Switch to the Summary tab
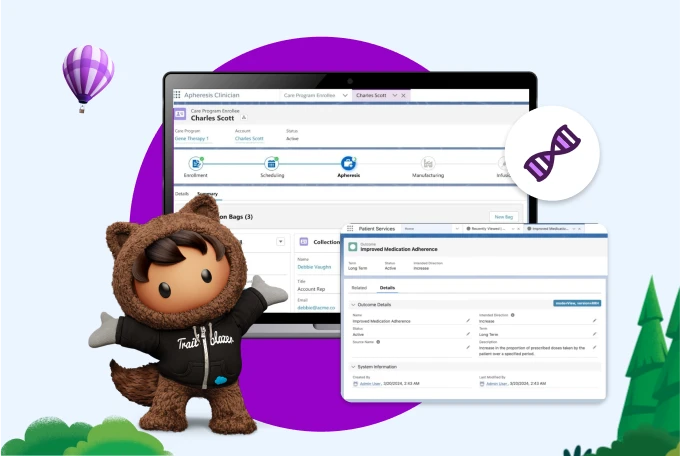 (207, 194)
